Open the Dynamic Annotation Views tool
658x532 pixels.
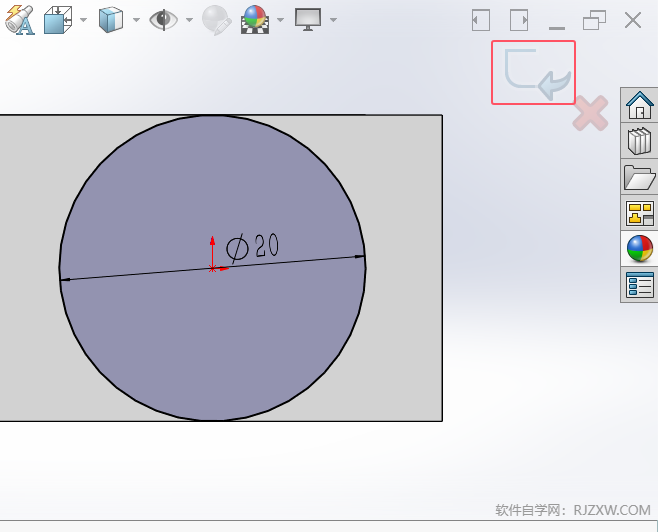pos(20,20)
